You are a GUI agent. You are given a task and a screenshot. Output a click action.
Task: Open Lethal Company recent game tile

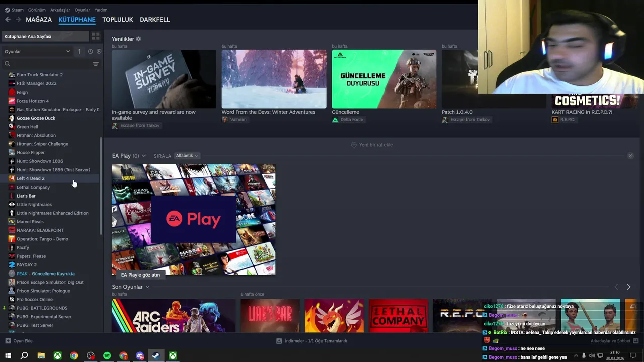[398, 316]
